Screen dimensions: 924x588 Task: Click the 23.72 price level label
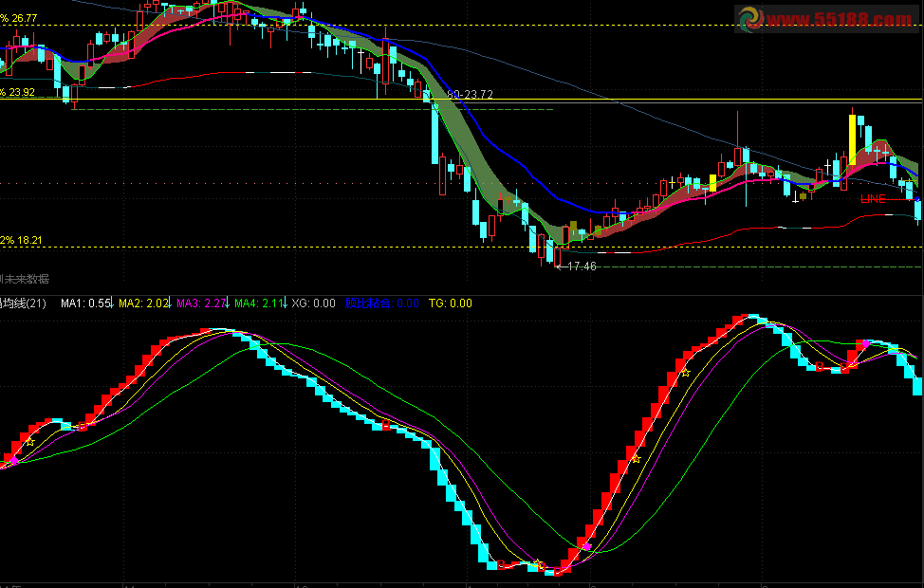click(476, 94)
